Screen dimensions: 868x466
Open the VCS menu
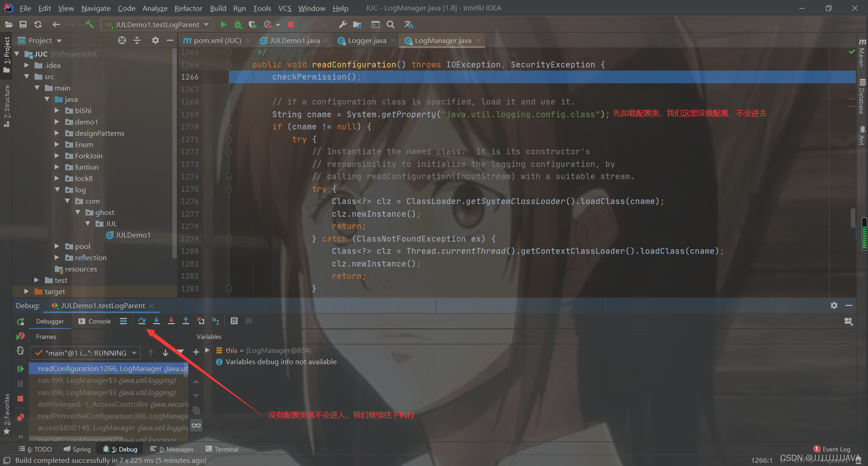[285, 8]
